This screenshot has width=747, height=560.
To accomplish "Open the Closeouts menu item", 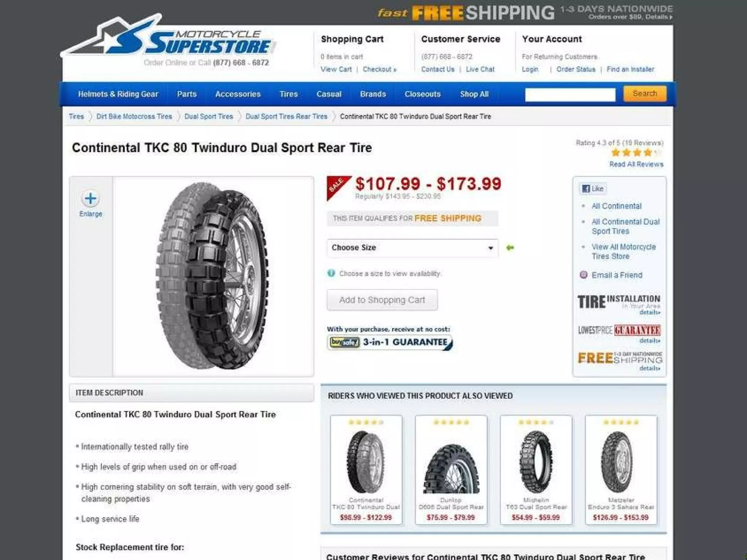I will click(x=423, y=94).
